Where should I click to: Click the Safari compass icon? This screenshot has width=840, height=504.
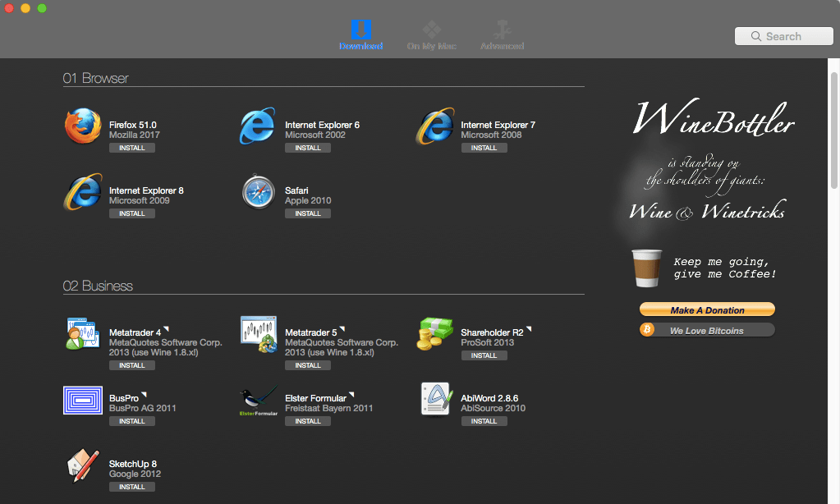[x=258, y=192]
